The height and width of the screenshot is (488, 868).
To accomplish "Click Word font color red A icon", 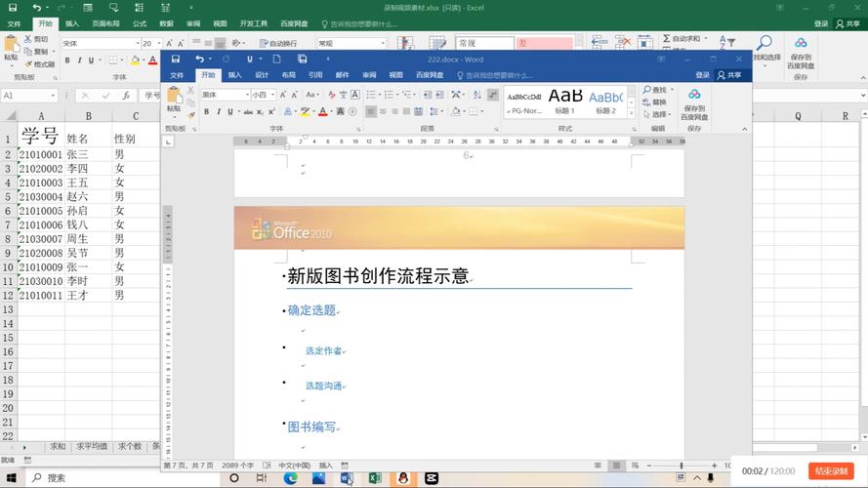I will tap(324, 112).
